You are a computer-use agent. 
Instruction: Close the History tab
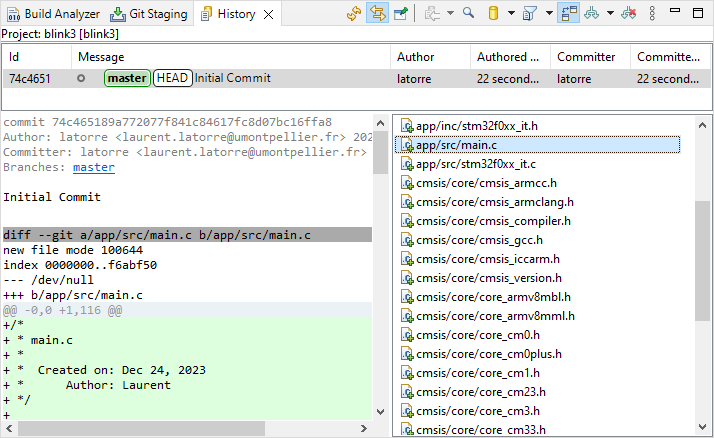point(269,15)
